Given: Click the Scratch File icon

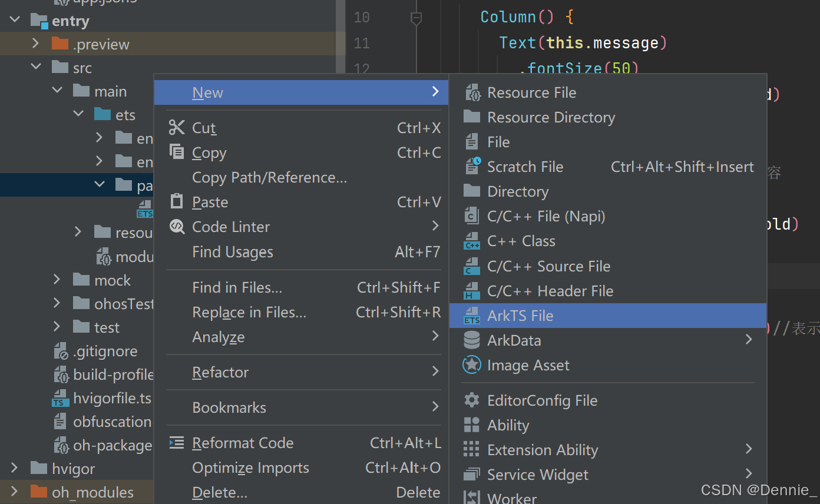Looking at the screenshot, I should [472, 166].
